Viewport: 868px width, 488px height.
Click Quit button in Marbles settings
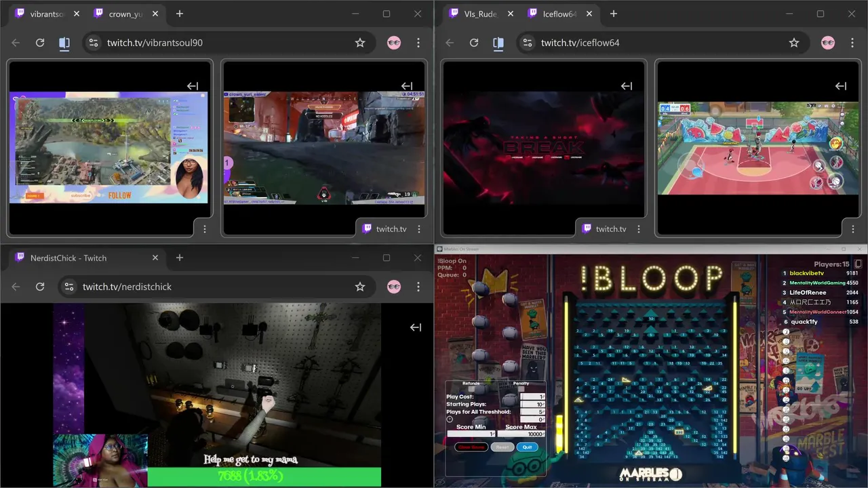point(528,447)
